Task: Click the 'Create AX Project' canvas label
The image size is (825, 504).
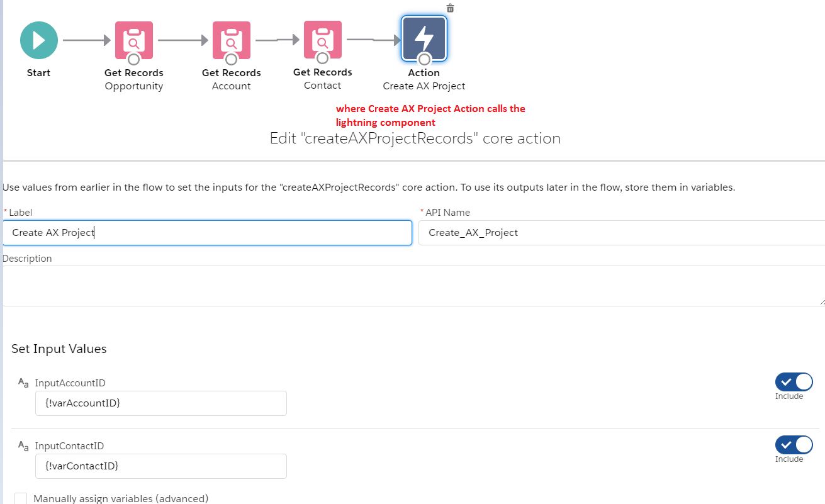Action: [x=424, y=86]
